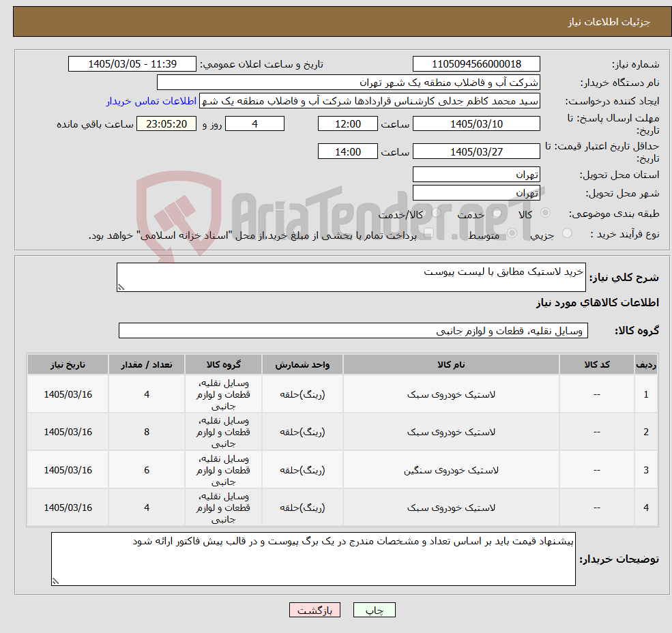
Task: Click the delivery province field تهران
Action: pos(476,175)
